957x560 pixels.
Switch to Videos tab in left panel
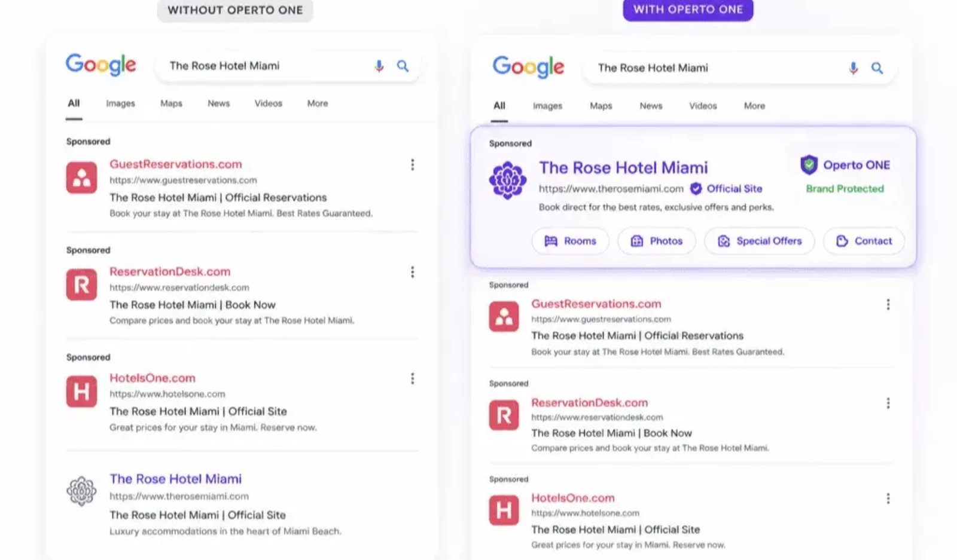[268, 103]
